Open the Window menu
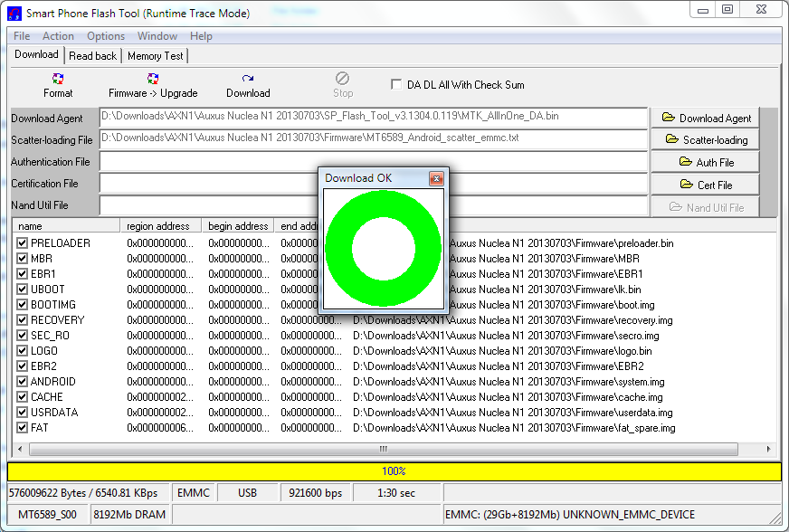 coord(157,36)
